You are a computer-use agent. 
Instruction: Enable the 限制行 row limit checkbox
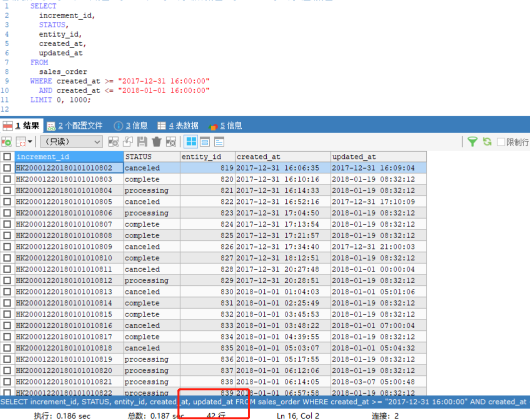tap(501, 142)
